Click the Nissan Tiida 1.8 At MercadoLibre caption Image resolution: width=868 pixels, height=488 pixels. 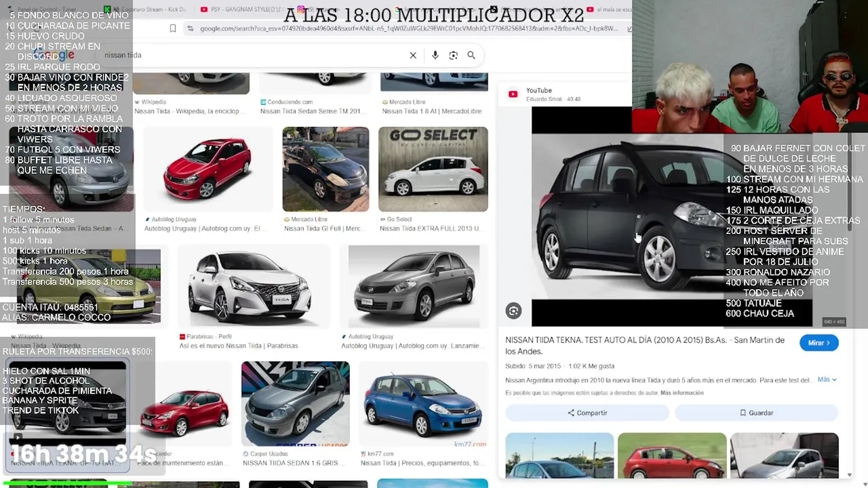coord(431,111)
